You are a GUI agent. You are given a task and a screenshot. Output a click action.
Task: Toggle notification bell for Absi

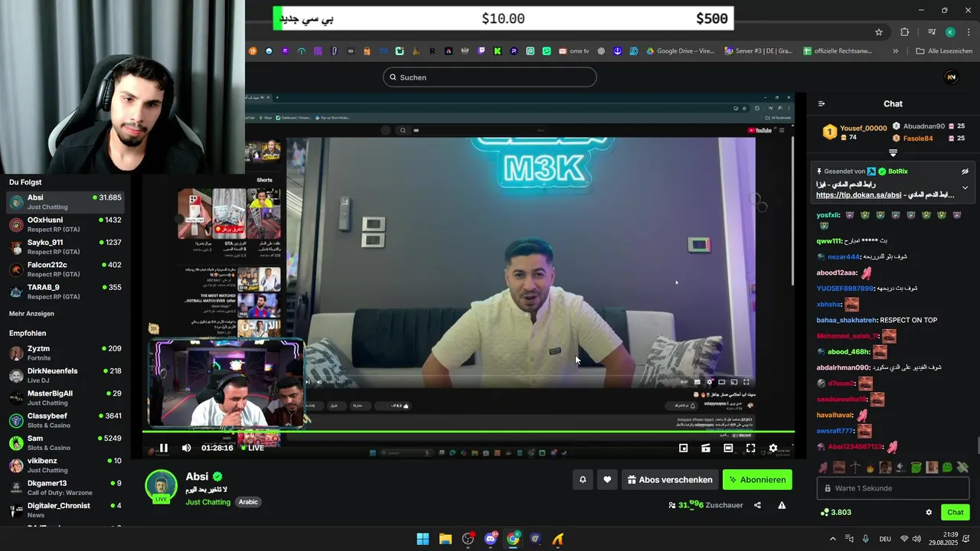tap(583, 480)
